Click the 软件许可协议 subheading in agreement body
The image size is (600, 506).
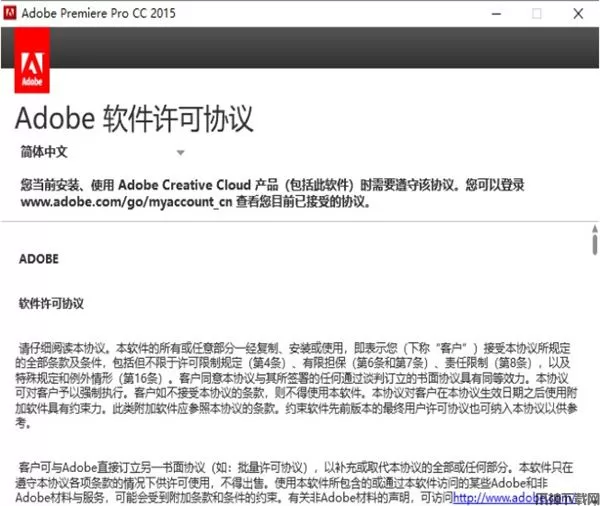pos(51,304)
